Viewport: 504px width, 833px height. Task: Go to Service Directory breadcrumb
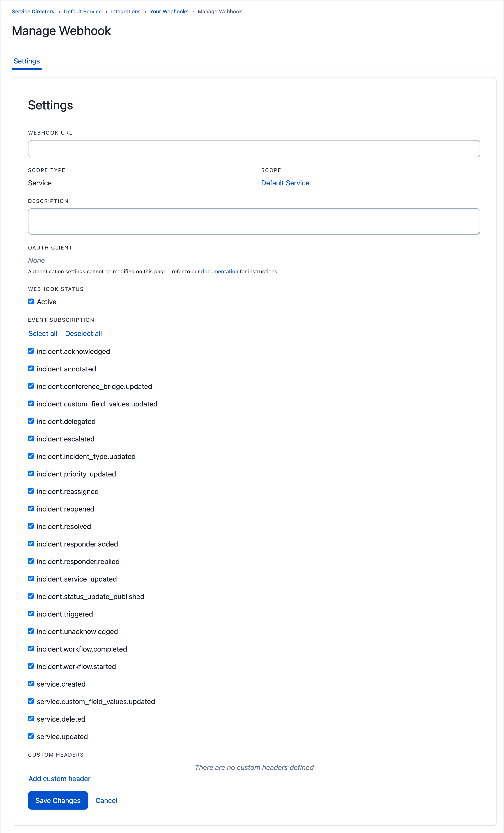pyautogui.click(x=33, y=12)
